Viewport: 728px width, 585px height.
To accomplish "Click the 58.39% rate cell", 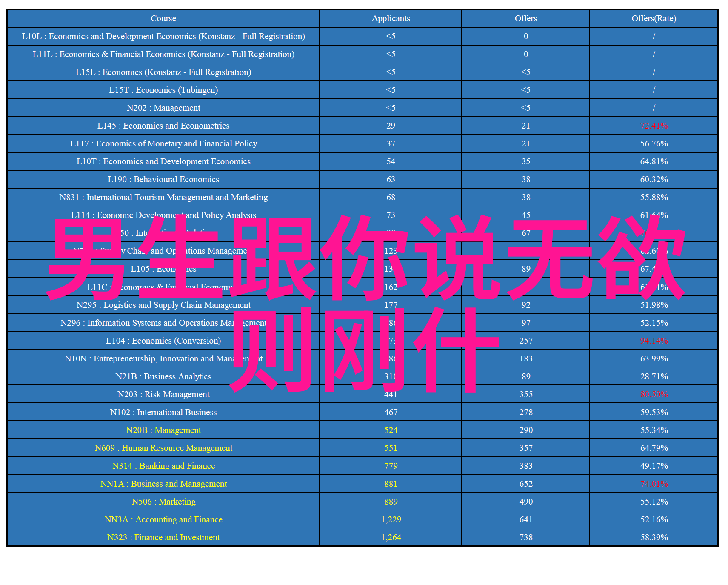I will 654,537.
